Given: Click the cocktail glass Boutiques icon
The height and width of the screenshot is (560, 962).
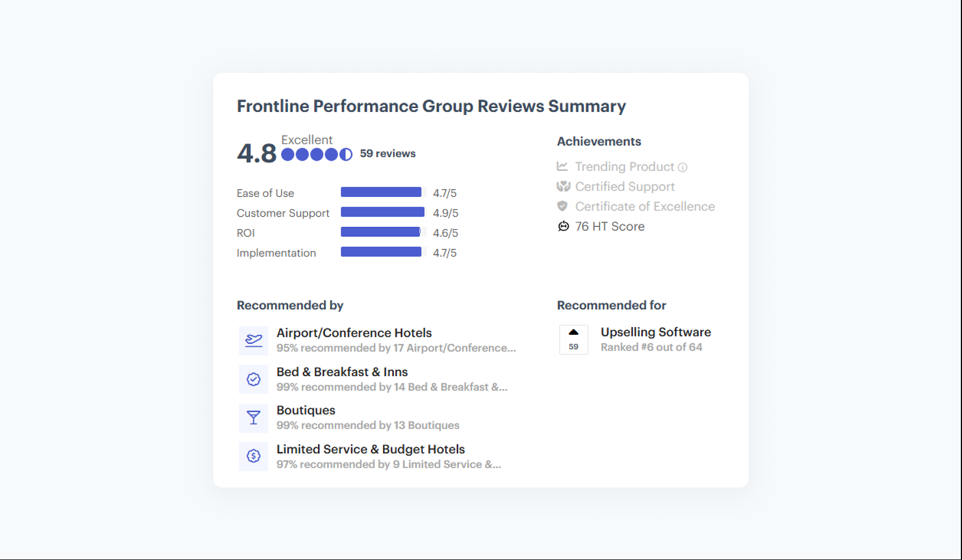Looking at the screenshot, I should pyautogui.click(x=254, y=418).
